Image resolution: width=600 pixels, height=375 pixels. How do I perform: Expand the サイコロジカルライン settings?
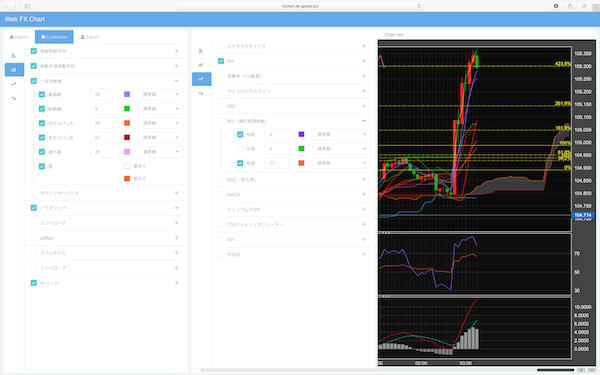click(x=364, y=91)
